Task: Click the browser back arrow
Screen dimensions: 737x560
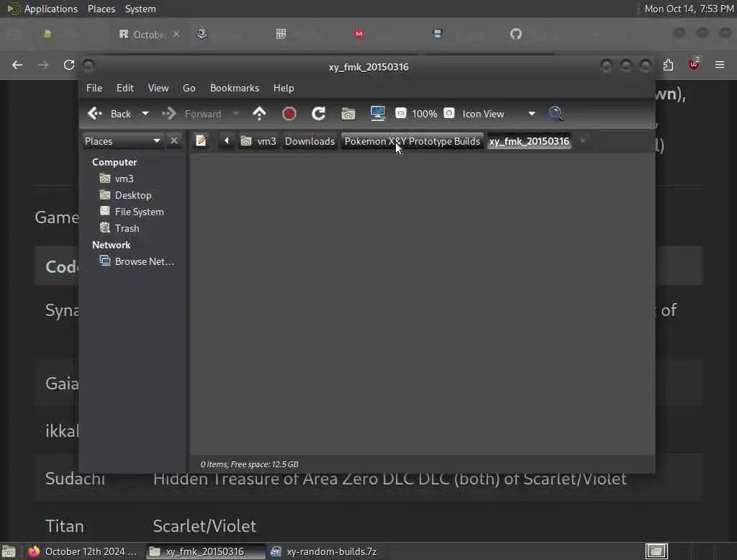Action: (17, 65)
